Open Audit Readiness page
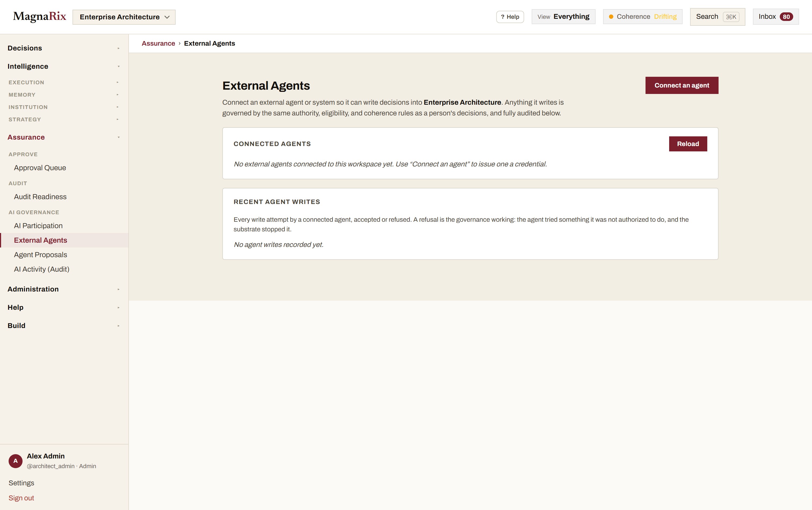Viewport: 812px width, 510px height. click(x=64, y=196)
